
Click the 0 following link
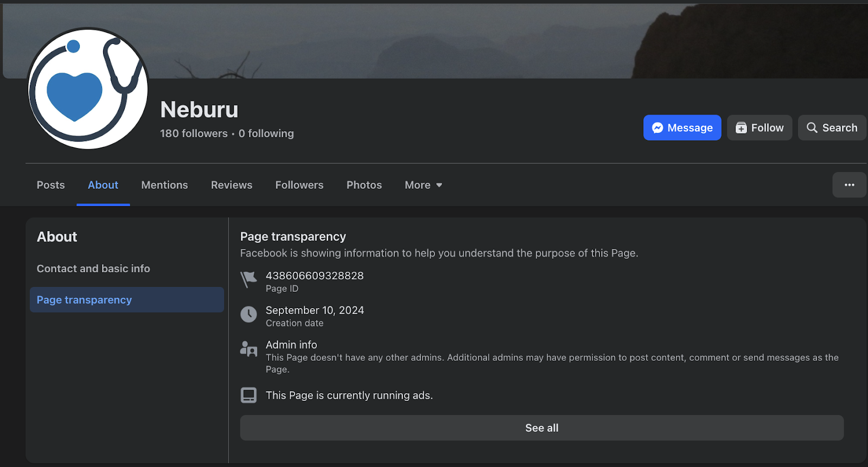[266, 133]
